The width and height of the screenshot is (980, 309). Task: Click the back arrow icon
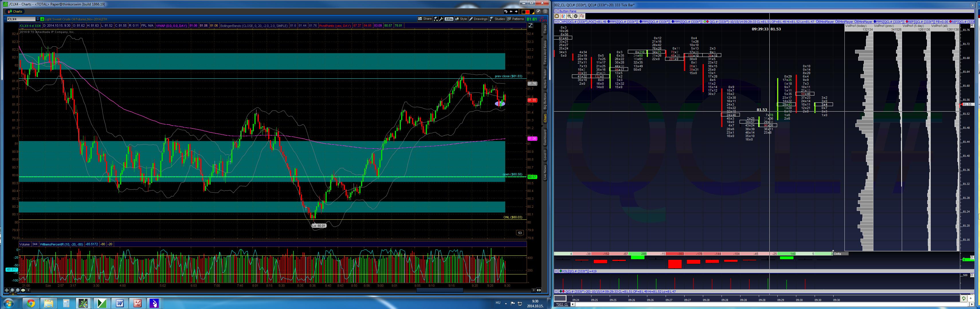(x=511, y=12)
